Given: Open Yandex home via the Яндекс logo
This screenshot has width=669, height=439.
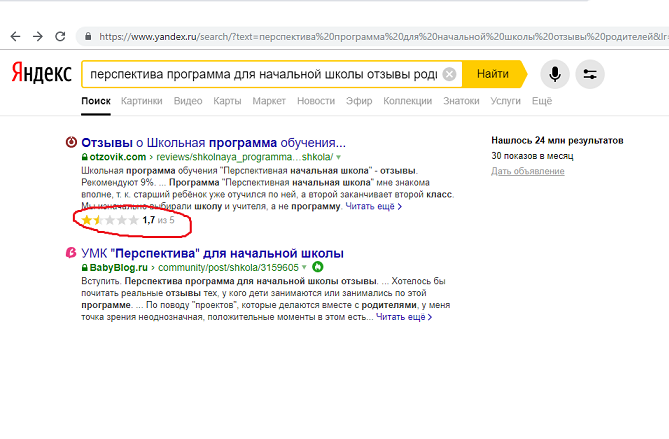Looking at the screenshot, I should click(x=41, y=73).
